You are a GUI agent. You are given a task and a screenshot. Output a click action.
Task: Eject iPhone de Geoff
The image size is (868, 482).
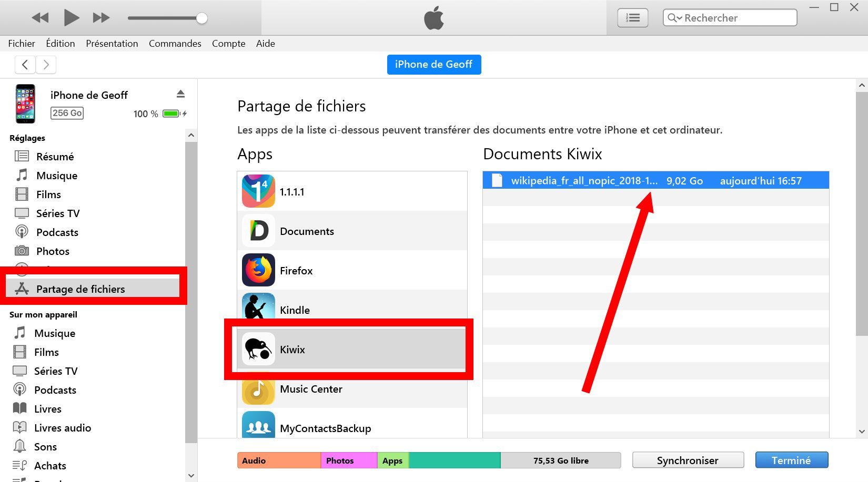click(180, 94)
